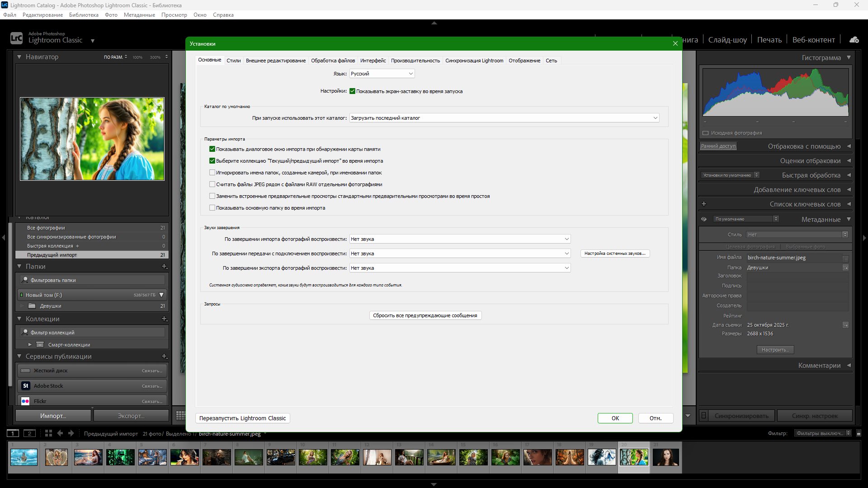The image size is (868, 488).
Task: Enable ignoring camera-generated folder names checkbox
Action: [x=212, y=173]
